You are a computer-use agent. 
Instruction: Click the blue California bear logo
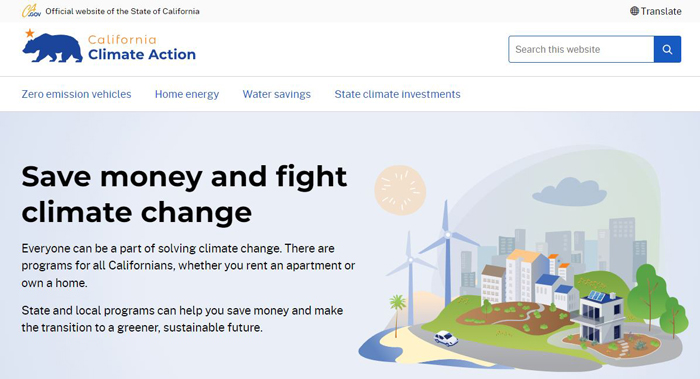(x=53, y=48)
